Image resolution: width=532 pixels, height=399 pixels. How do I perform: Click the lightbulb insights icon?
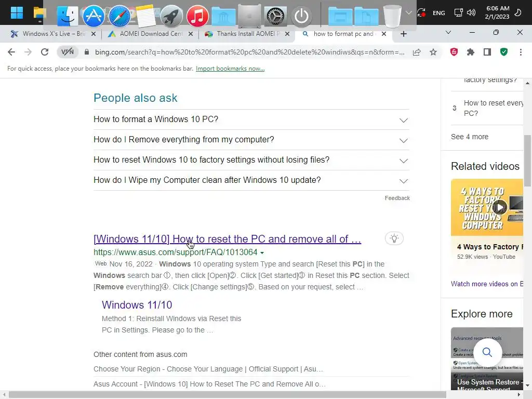point(394,238)
